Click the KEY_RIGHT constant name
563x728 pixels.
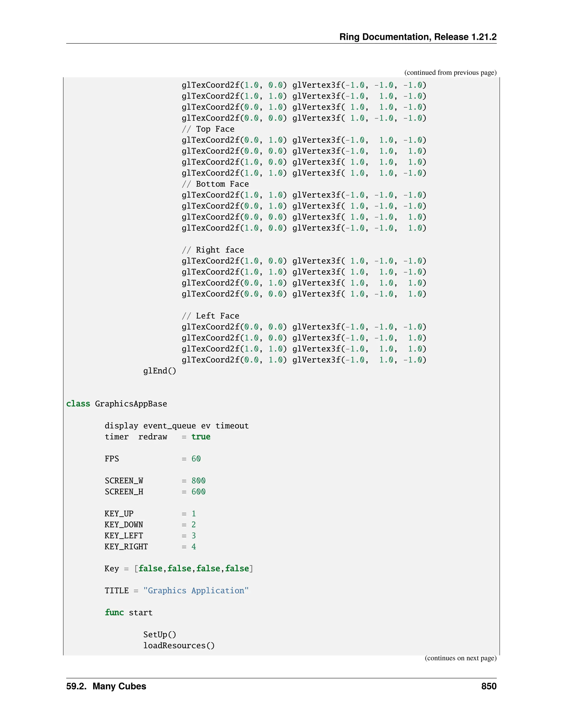pyautogui.click(x=126, y=547)
